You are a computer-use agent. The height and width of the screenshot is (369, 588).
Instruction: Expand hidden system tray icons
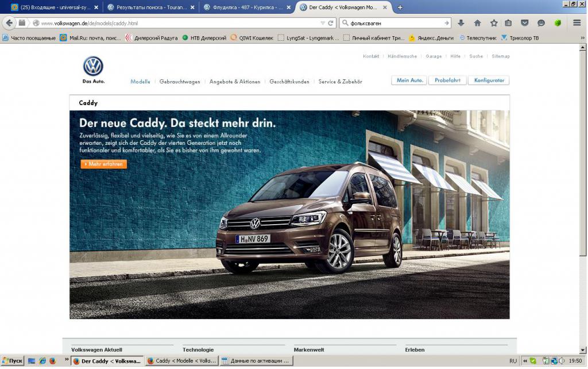pos(525,361)
